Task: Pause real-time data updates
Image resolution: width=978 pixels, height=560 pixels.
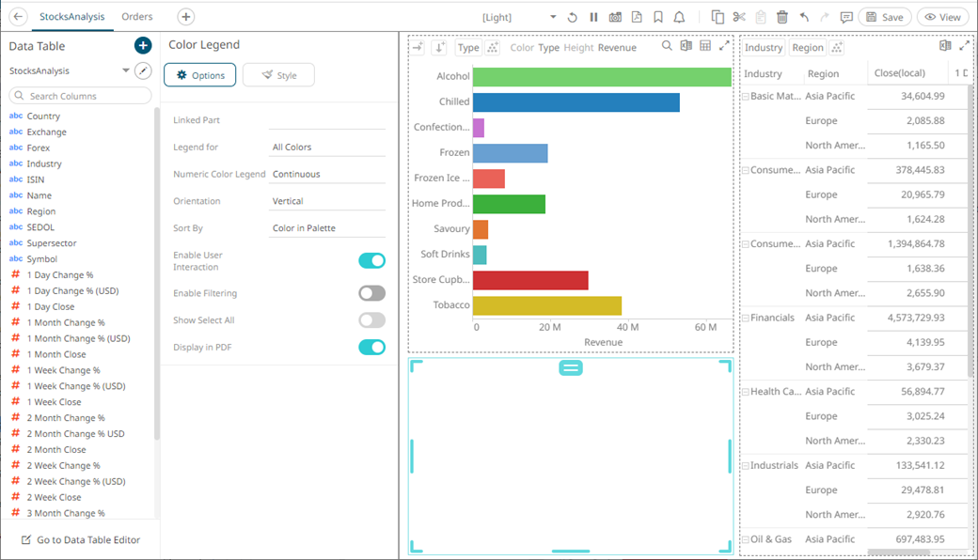Action: point(593,17)
